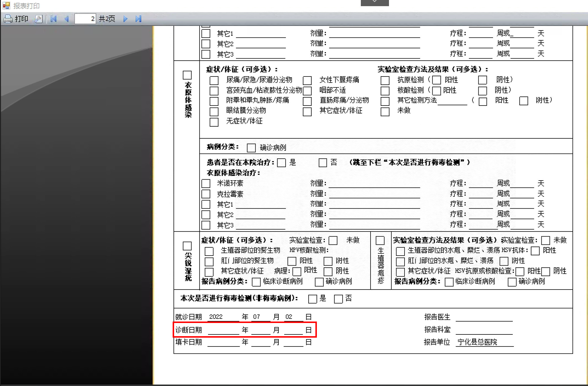Expand the top center chevron handle
588x386 pixels.
tap(375, 2)
